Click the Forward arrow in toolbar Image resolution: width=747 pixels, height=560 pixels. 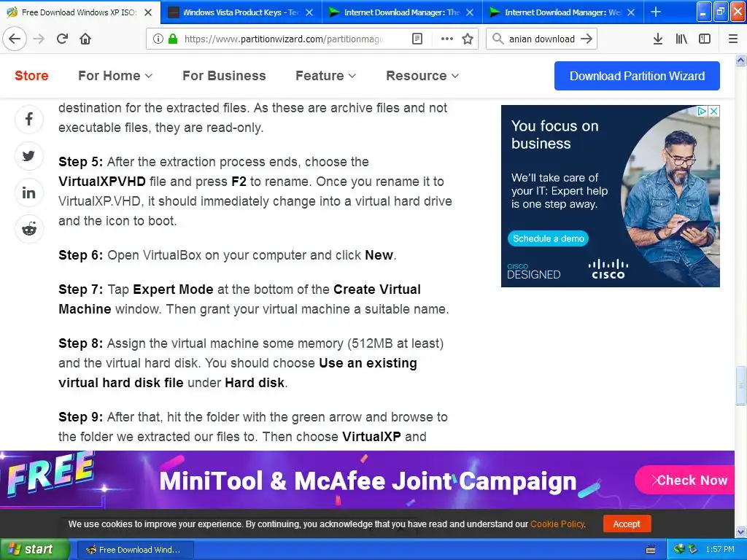[39, 39]
